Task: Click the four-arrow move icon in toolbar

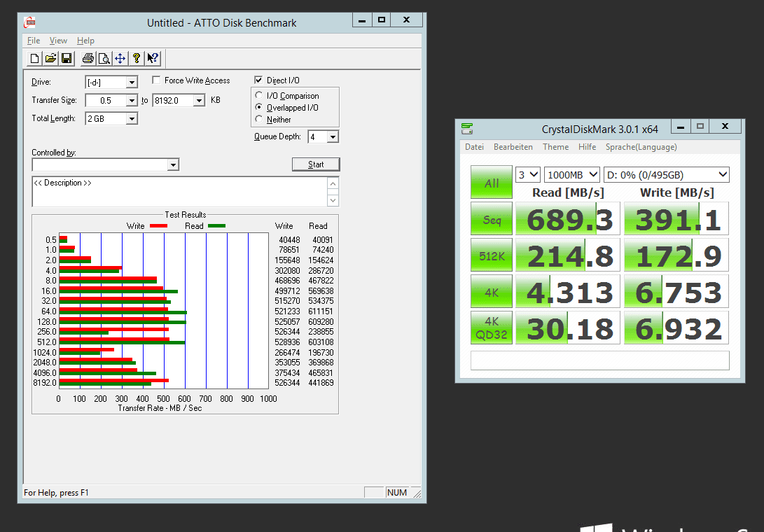Action: (x=120, y=58)
